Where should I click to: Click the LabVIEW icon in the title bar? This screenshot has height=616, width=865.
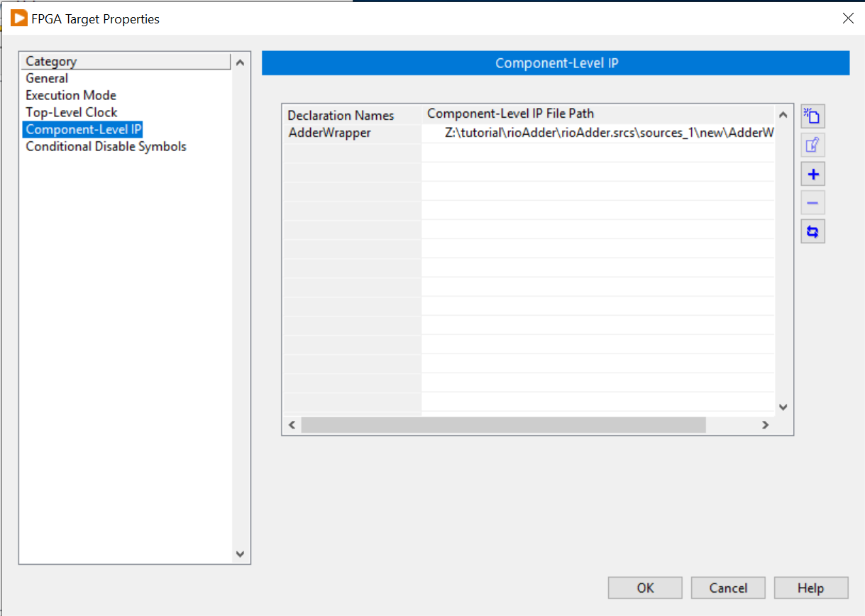[x=18, y=18]
